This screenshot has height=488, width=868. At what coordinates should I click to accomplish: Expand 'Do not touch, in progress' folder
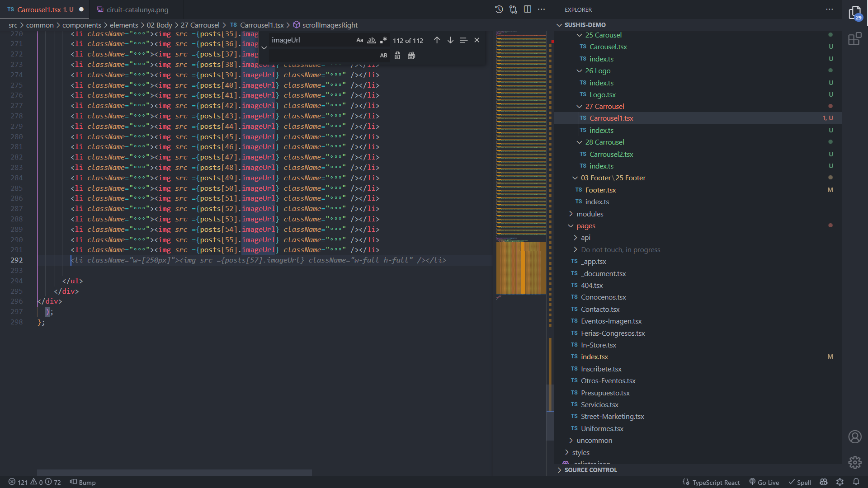coord(575,250)
